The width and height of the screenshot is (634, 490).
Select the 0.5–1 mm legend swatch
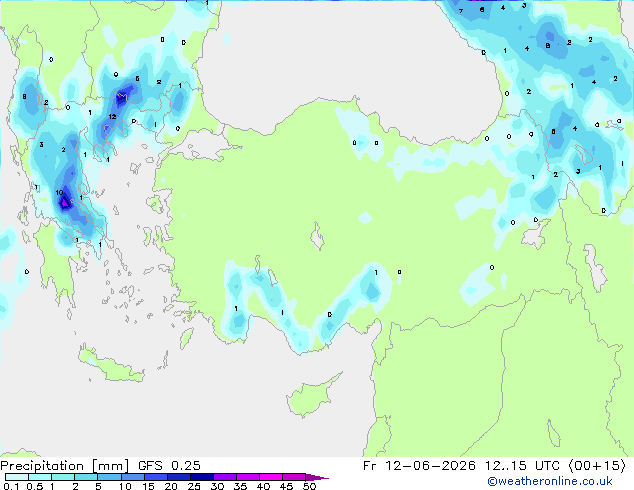click(40, 477)
